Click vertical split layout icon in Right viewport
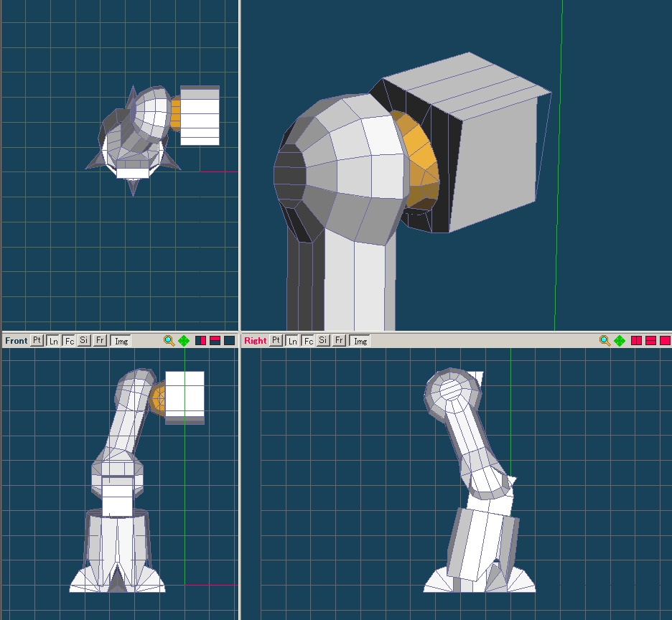The image size is (672, 620). click(636, 341)
